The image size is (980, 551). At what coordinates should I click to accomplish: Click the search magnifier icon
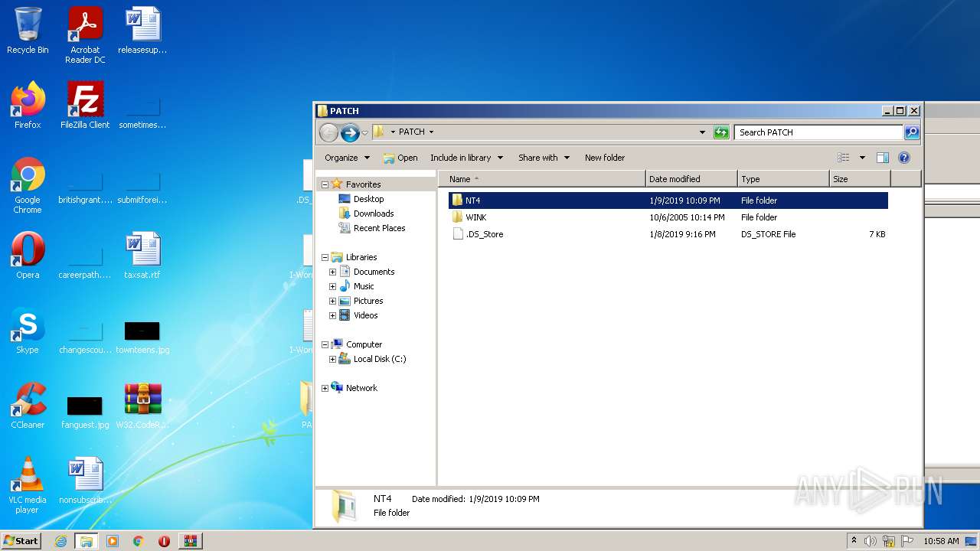pos(912,132)
